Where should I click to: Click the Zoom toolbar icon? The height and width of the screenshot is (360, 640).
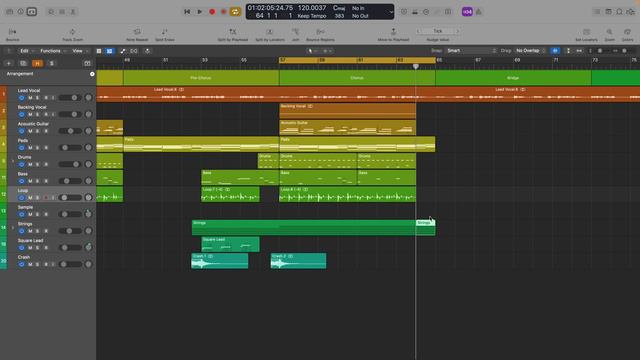[609, 32]
